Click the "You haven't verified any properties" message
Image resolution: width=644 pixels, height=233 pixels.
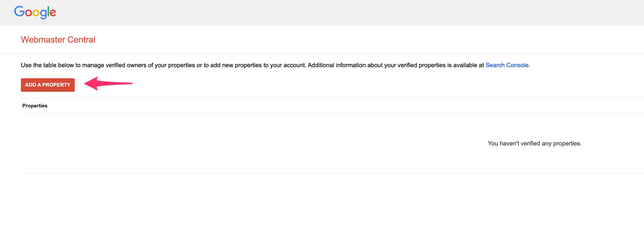(534, 143)
